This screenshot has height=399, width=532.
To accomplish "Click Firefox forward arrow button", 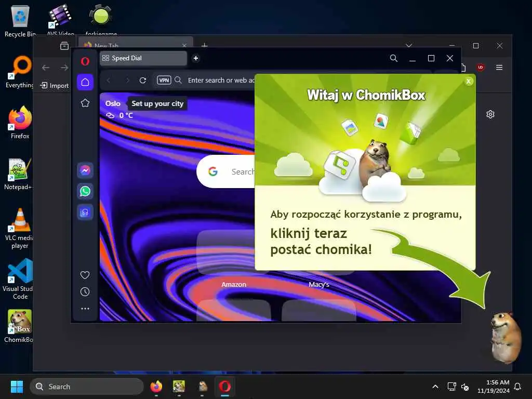I will click(x=64, y=68).
